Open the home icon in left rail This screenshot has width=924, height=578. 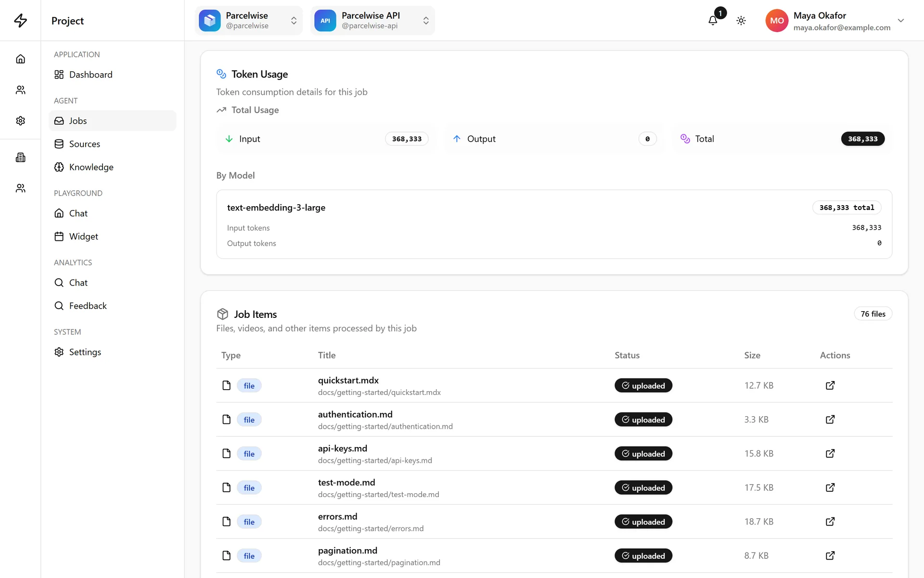[x=20, y=59]
